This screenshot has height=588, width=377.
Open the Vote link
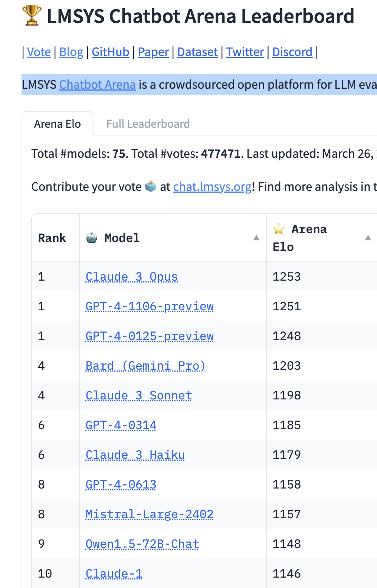39,52
